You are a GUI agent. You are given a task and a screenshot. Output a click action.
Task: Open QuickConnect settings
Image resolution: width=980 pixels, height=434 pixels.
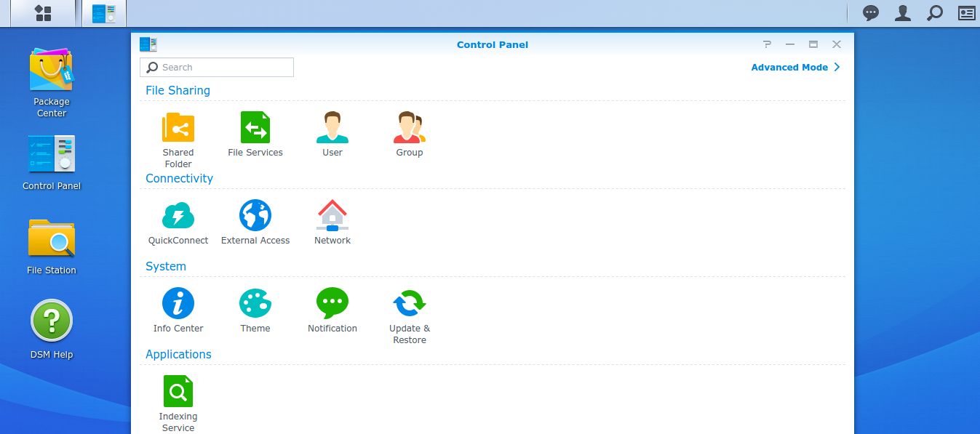point(178,216)
